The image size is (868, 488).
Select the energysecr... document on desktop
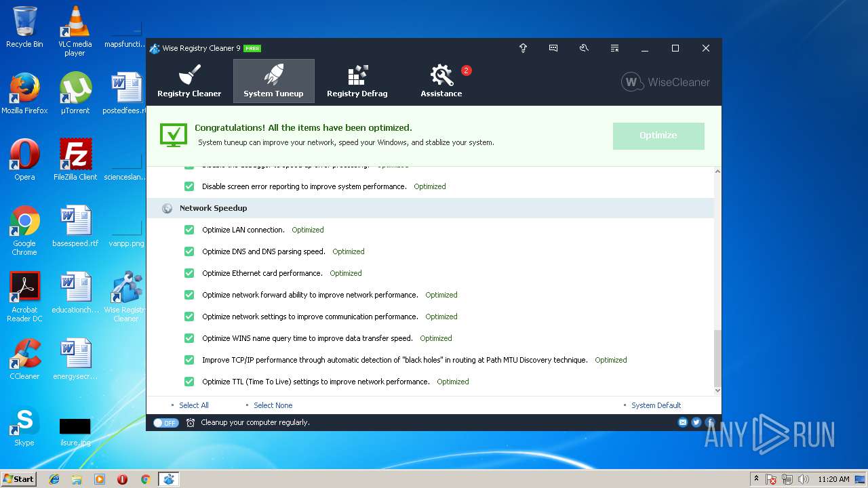tap(75, 359)
